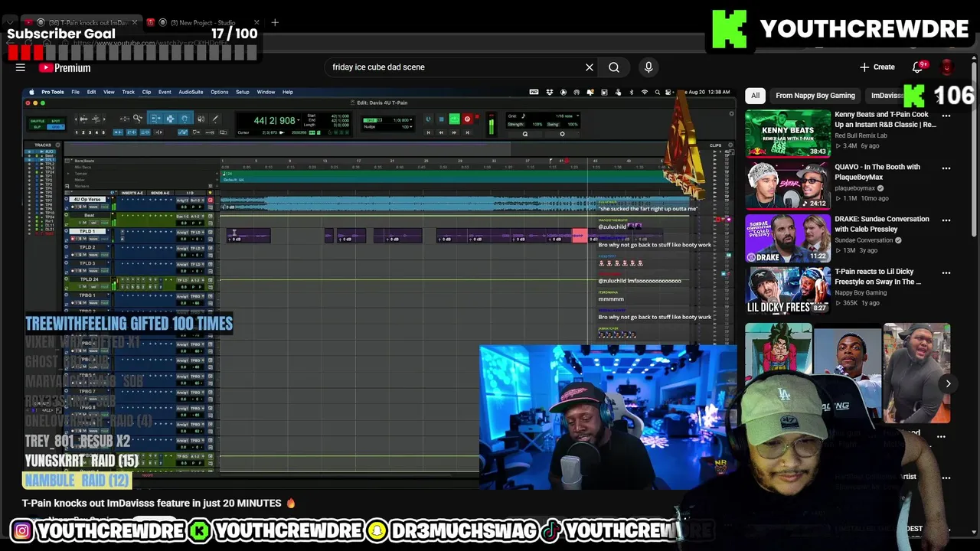Clear the YouTube search box with X
980x551 pixels.
[x=590, y=67]
